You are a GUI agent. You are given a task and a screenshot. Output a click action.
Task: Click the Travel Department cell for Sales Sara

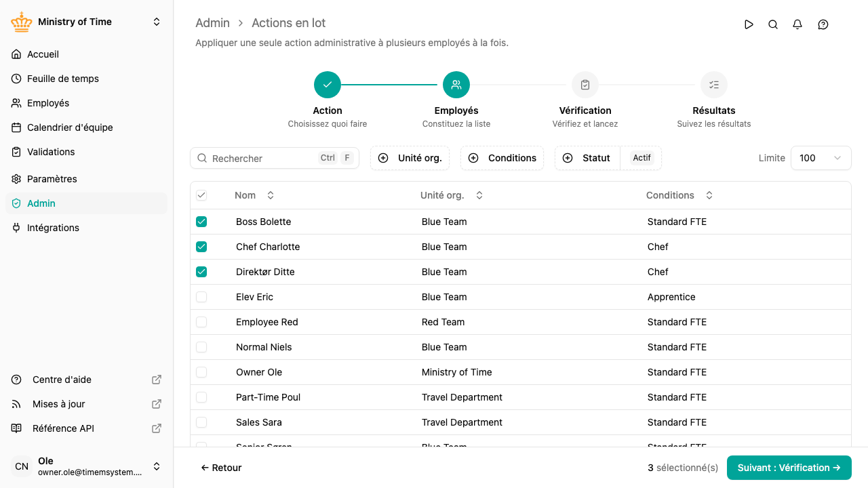462,422
